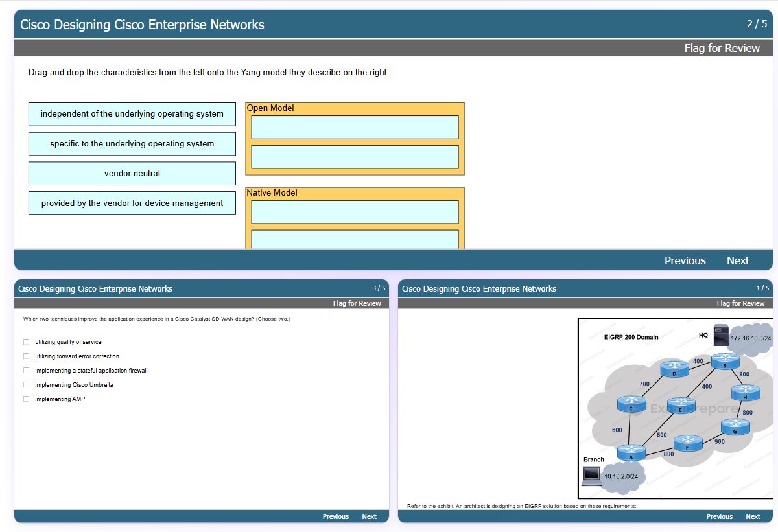This screenshot has height=532, width=778.
Task: Check 'implementing a stateful application firewall'
Action: point(27,371)
